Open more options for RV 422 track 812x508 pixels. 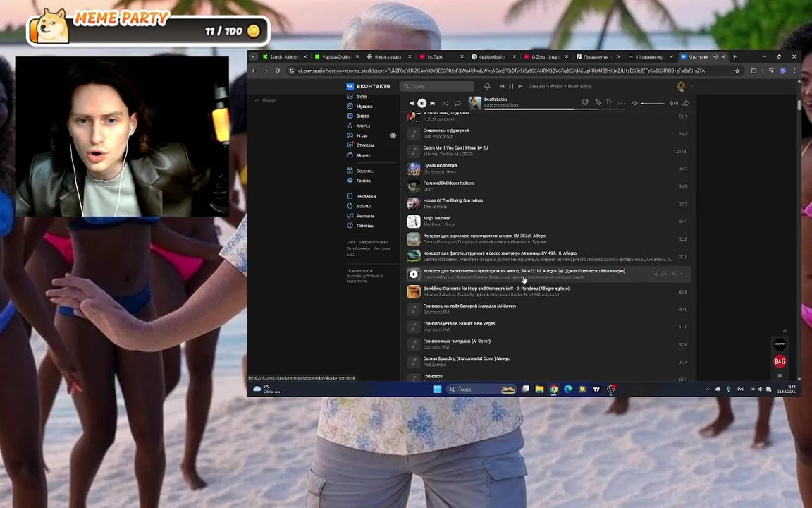682,274
